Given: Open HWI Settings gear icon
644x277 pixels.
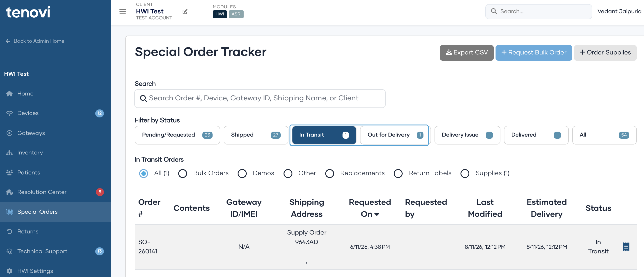Looking at the screenshot, I should [9, 271].
